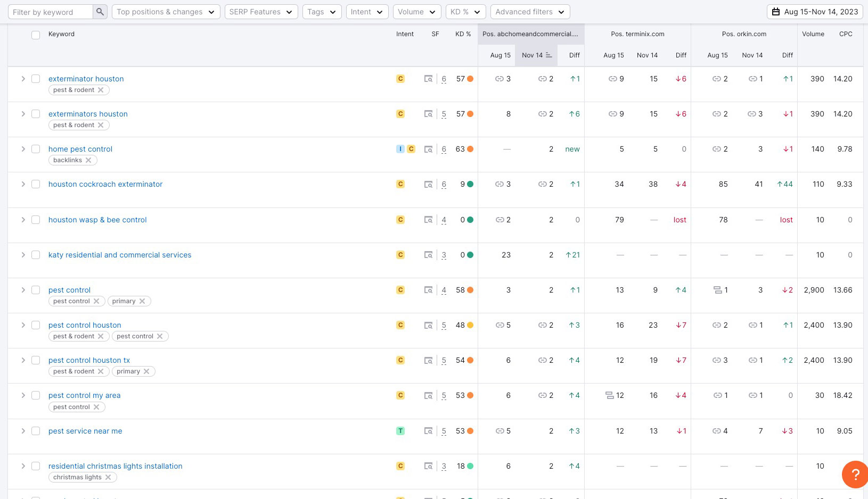Click Pos. terminix.com column header
868x499 pixels.
pyautogui.click(x=637, y=34)
